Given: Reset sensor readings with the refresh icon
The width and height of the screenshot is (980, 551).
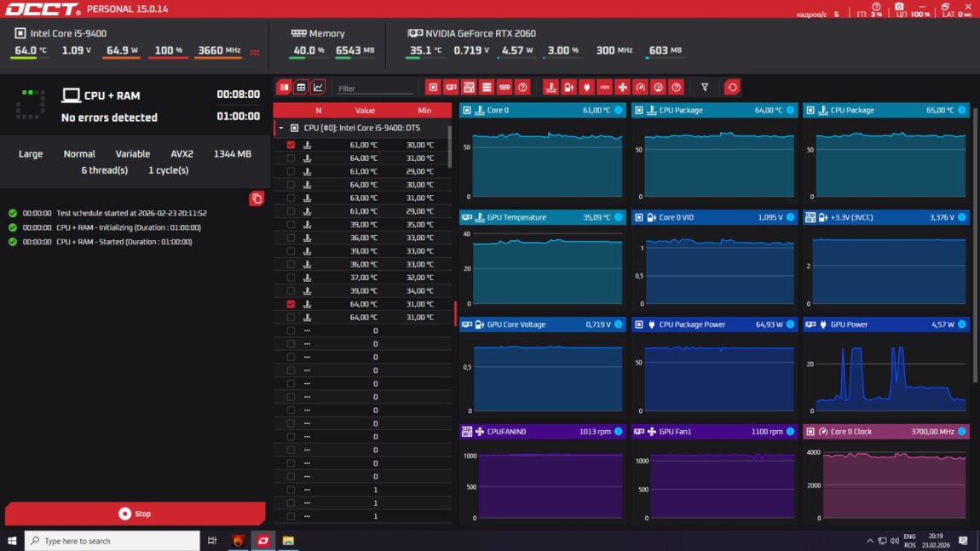Looking at the screenshot, I should (732, 87).
